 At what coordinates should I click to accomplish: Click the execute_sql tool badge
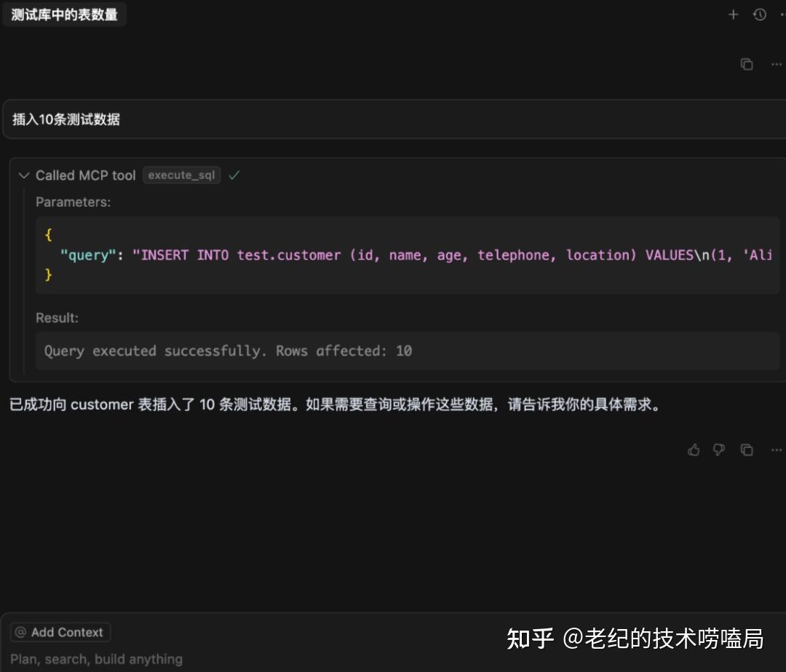tap(181, 175)
